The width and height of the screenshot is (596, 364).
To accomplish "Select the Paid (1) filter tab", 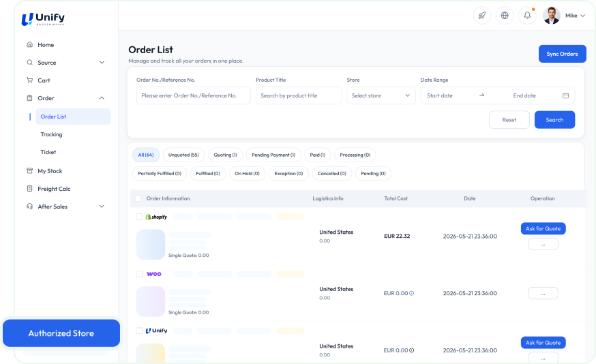I will [x=317, y=155].
